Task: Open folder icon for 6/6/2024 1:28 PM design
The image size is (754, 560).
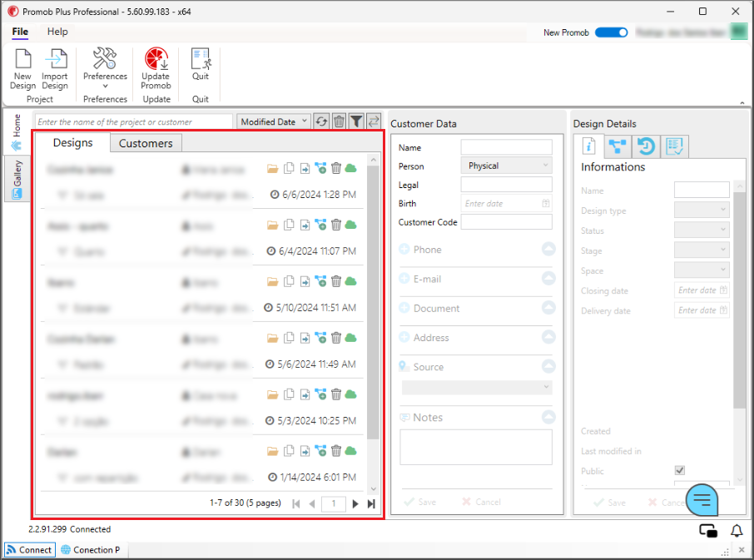Action: tap(273, 169)
